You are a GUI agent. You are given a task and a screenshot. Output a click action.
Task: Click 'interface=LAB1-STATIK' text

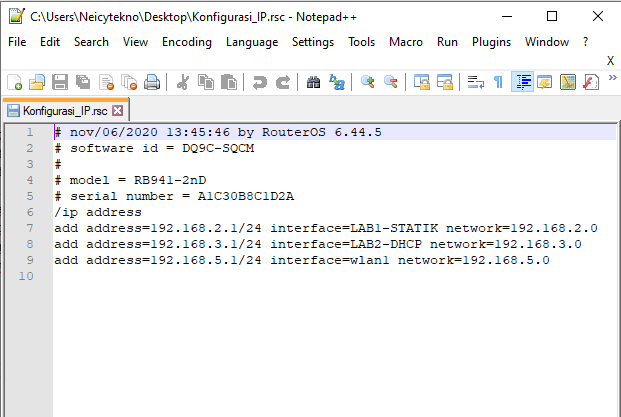click(x=354, y=228)
